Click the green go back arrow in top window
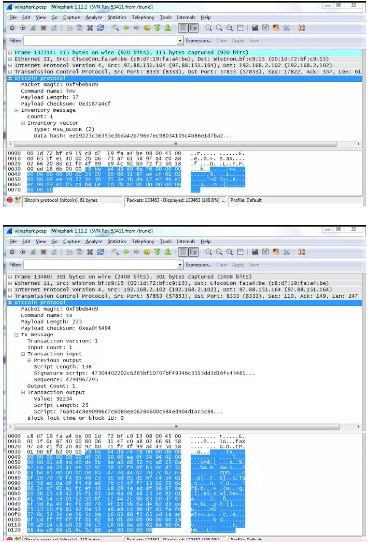Screen dimensions: 368x542 click(x=126, y=28)
